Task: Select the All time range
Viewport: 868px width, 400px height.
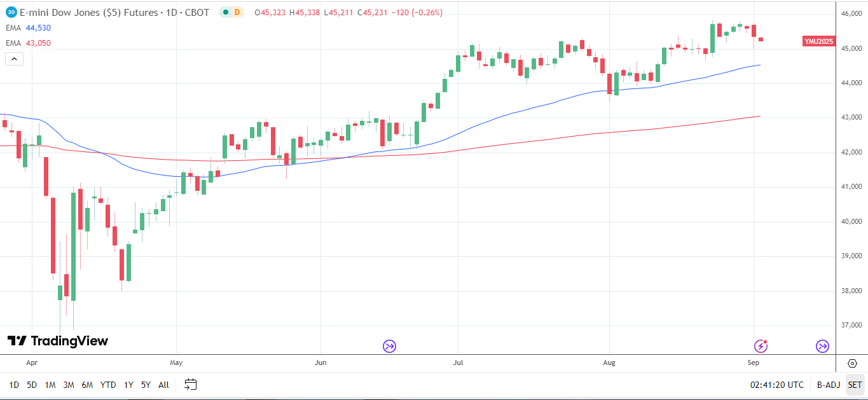Action: pos(163,385)
